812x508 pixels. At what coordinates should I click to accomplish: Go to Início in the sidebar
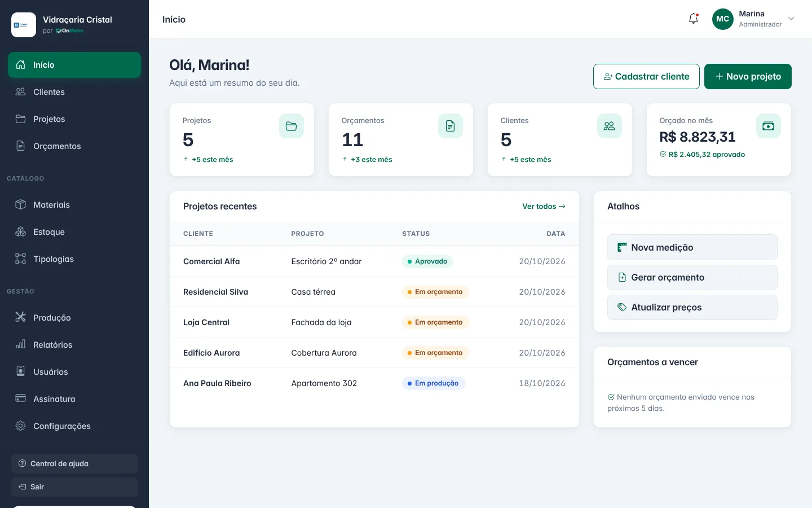tap(74, 65)
